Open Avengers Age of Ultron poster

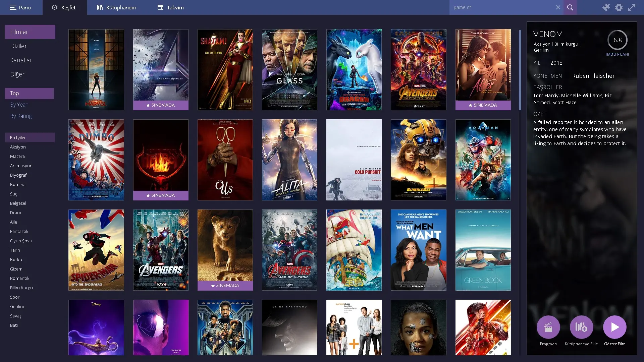click(x=289, y=250)
